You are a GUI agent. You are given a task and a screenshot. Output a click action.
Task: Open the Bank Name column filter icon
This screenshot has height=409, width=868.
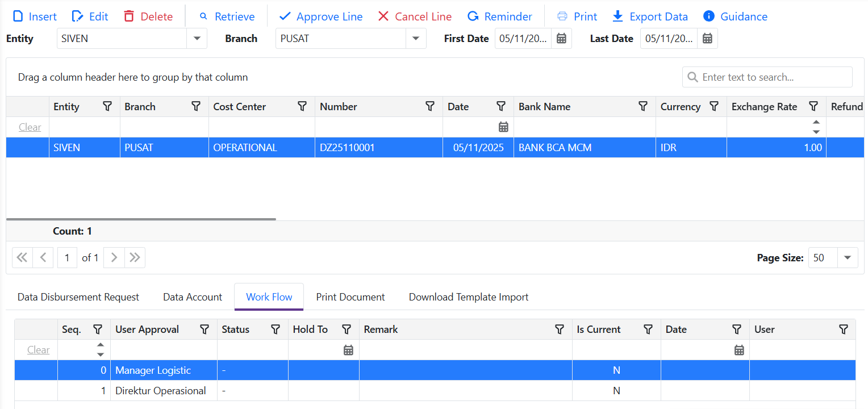[643, 106]
